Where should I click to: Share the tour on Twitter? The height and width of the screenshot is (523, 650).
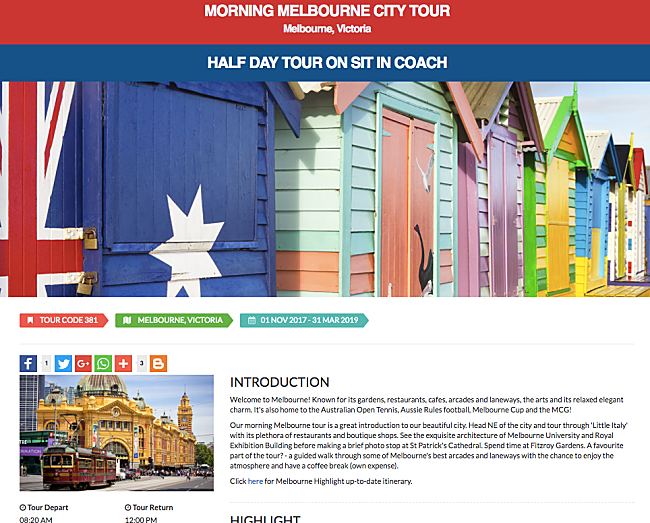[63, 363]
